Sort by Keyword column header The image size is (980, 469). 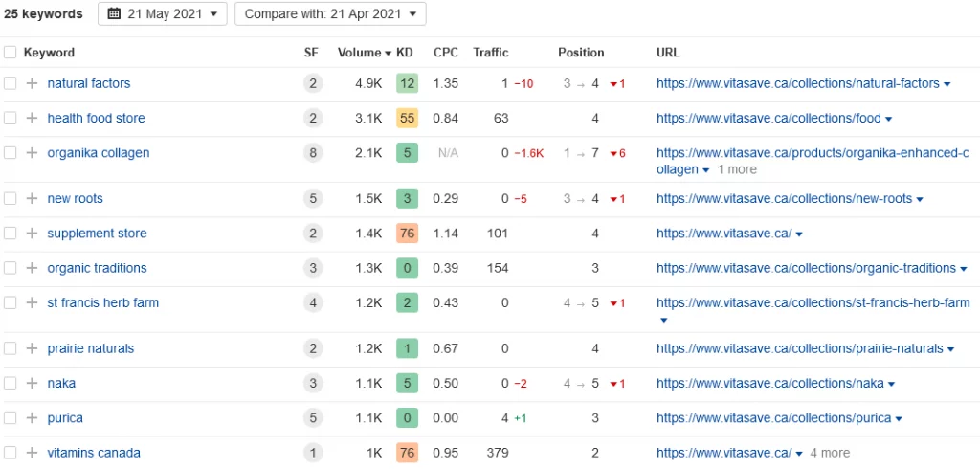(x=49, y=53)
